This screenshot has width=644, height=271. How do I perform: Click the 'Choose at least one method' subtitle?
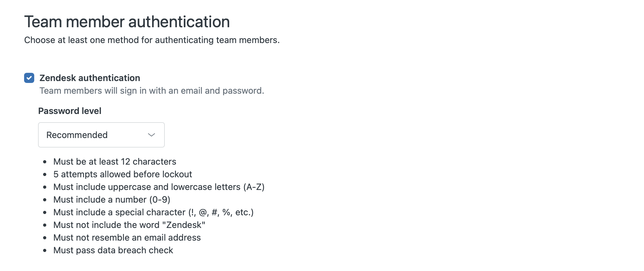click(x=152, y=40)
